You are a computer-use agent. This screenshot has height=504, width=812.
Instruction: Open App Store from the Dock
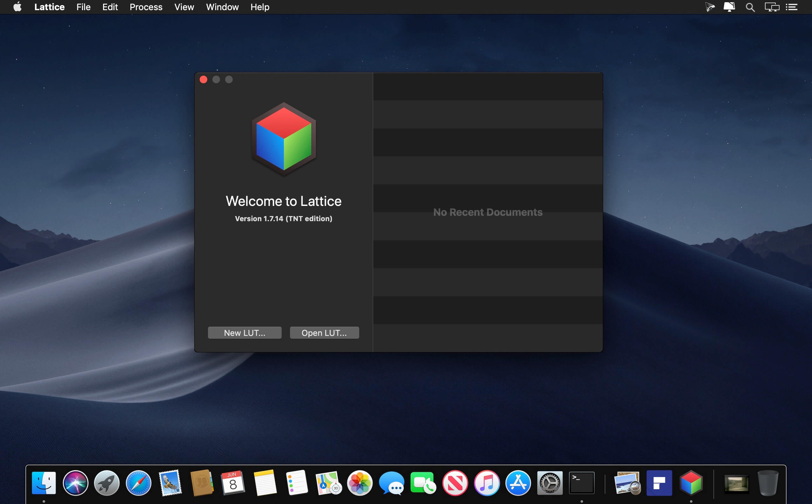click(x=518, y=483)
